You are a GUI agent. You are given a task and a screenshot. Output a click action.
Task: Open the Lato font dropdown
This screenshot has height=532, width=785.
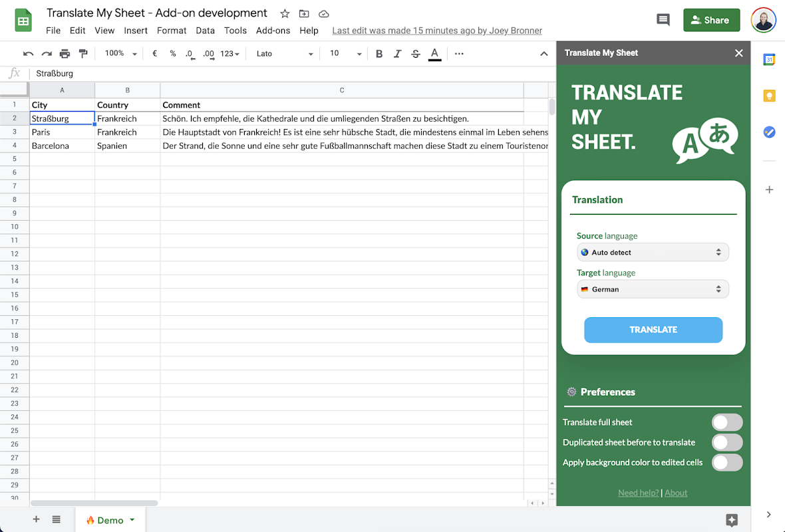tap(284, 54)
